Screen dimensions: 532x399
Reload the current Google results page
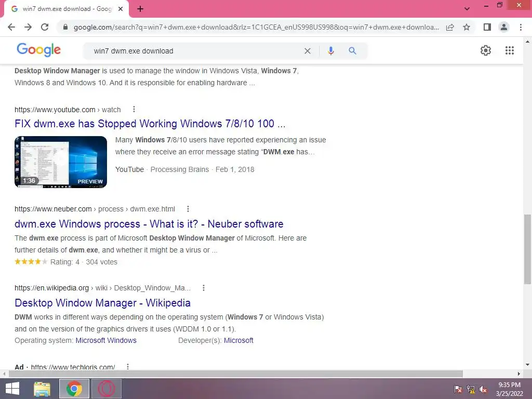click(45, 27)
